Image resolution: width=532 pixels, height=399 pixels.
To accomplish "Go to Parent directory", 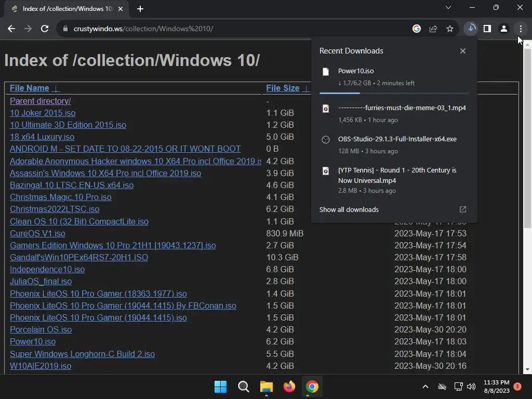I will pyautogui.click(x=40, y=101).
